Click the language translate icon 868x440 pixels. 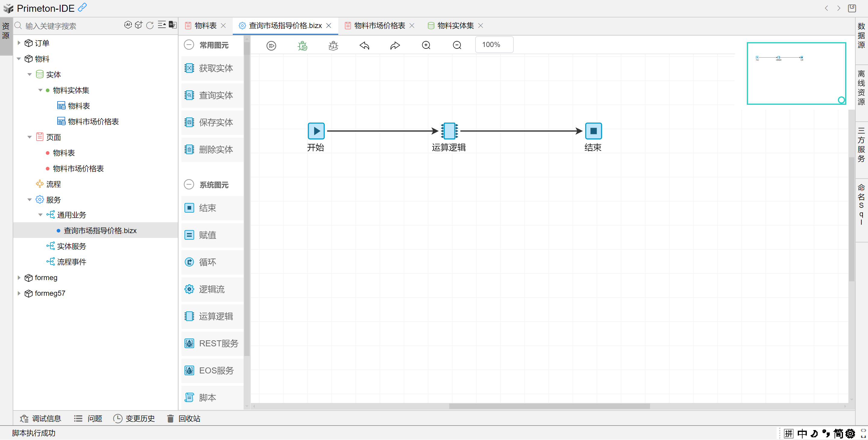click(172, 25)
